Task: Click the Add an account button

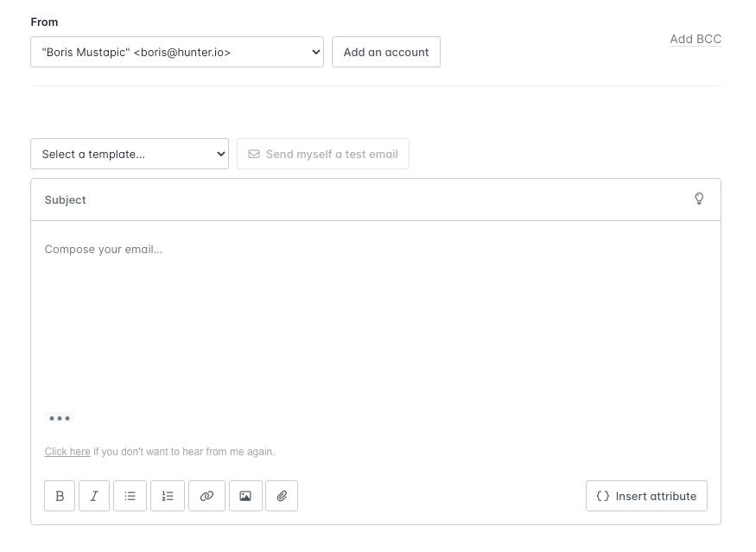Action: 385,52
